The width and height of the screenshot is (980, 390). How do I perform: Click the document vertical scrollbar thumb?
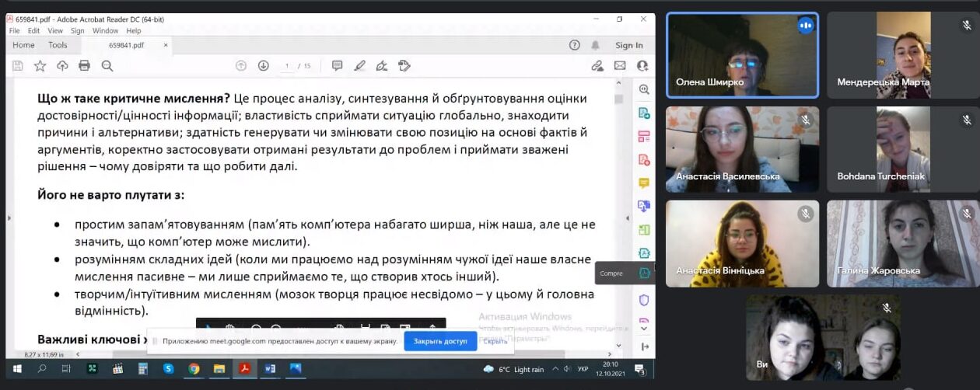pos(619,99)
